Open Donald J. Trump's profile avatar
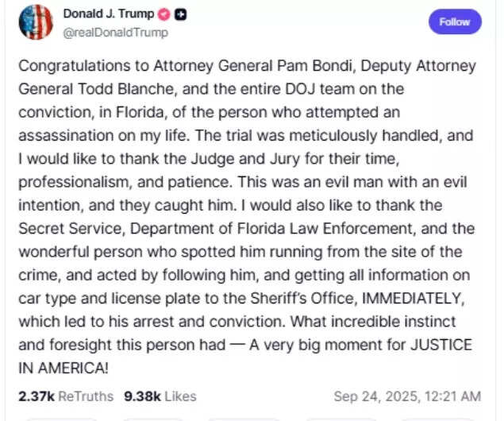Image resolution: width=504 pixels, height=421 pixels. click(x=35, y=21)
